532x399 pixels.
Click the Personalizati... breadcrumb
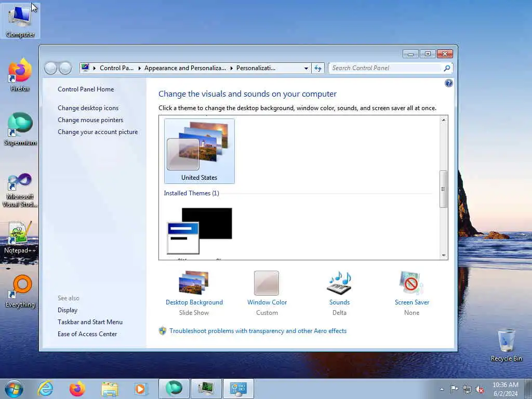click(256, 68)
